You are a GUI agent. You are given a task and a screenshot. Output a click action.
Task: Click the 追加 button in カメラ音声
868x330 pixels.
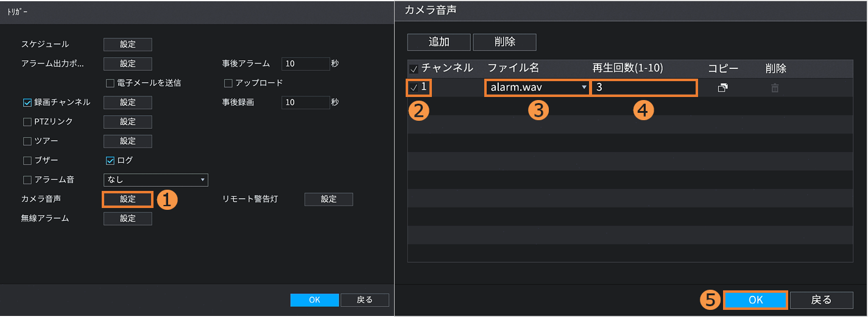tap(439, 42)
